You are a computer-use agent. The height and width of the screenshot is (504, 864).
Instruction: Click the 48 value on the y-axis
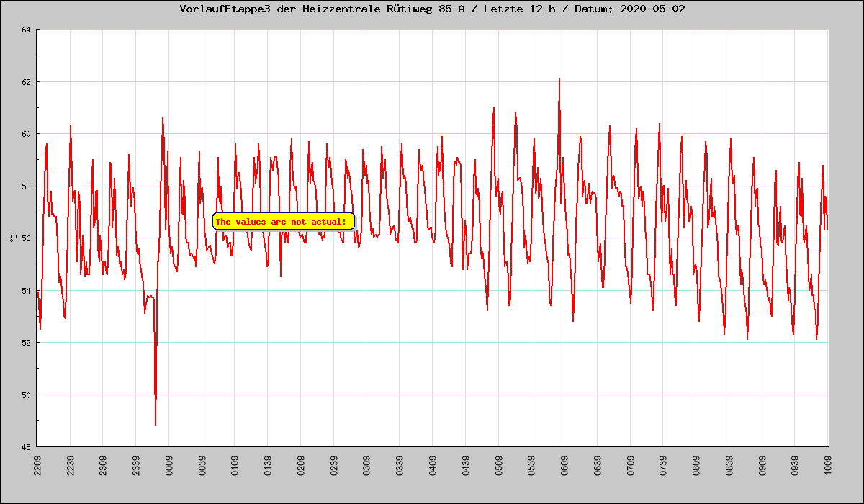click(26, 447)
